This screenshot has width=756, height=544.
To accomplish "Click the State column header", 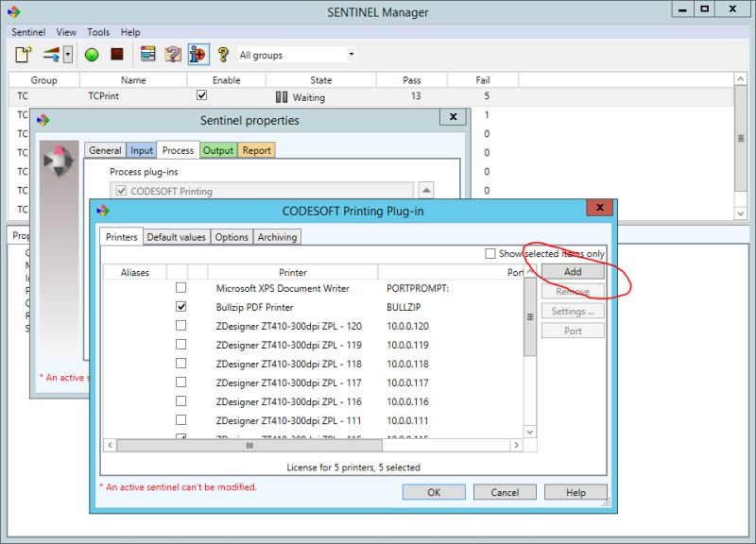I will [320, 80].
